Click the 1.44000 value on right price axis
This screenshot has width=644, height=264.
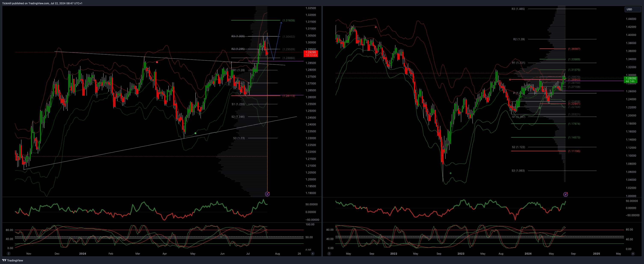click(x=631, y=19)
